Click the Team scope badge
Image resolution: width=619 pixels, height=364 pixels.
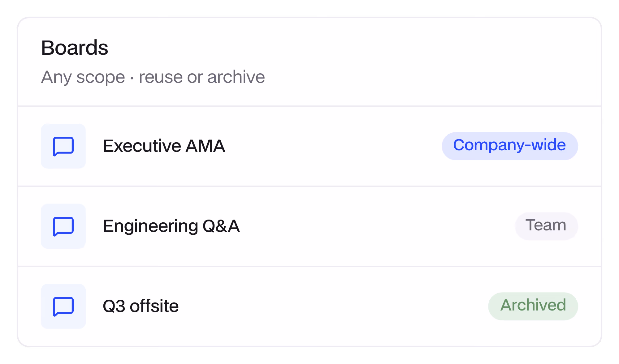[x=546, y=226]
